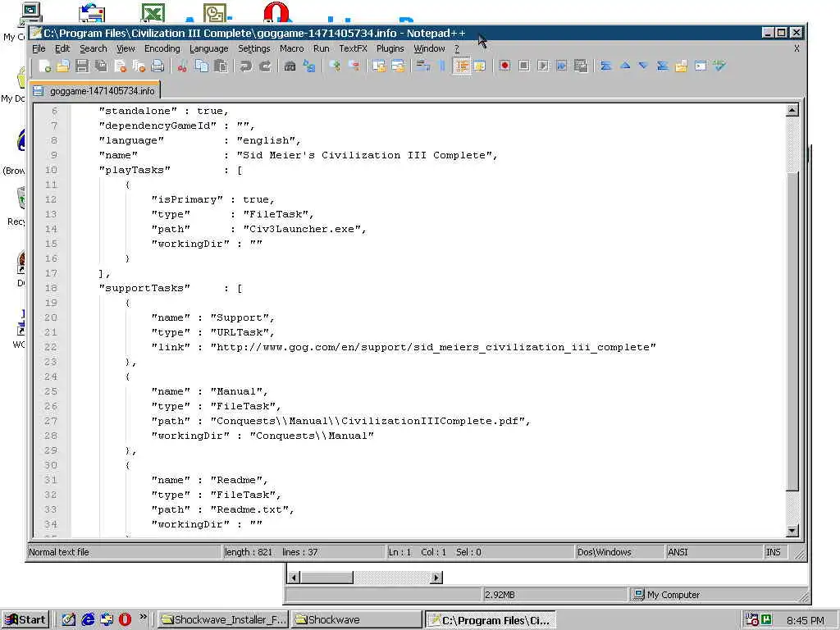This screenshot has width=840, height=630.
Task: Click the "supportTasks" key on line 18
Action: (144, 288)
